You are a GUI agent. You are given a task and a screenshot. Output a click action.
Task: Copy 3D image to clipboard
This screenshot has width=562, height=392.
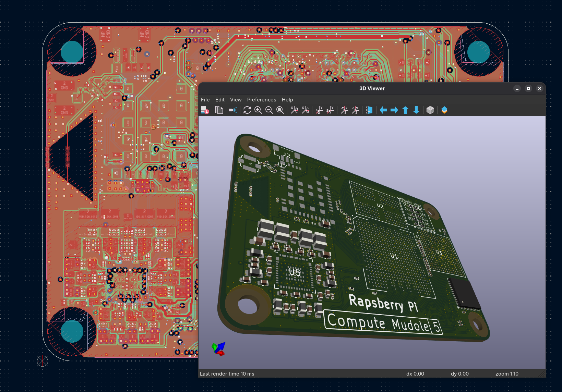tap(219, 110)
